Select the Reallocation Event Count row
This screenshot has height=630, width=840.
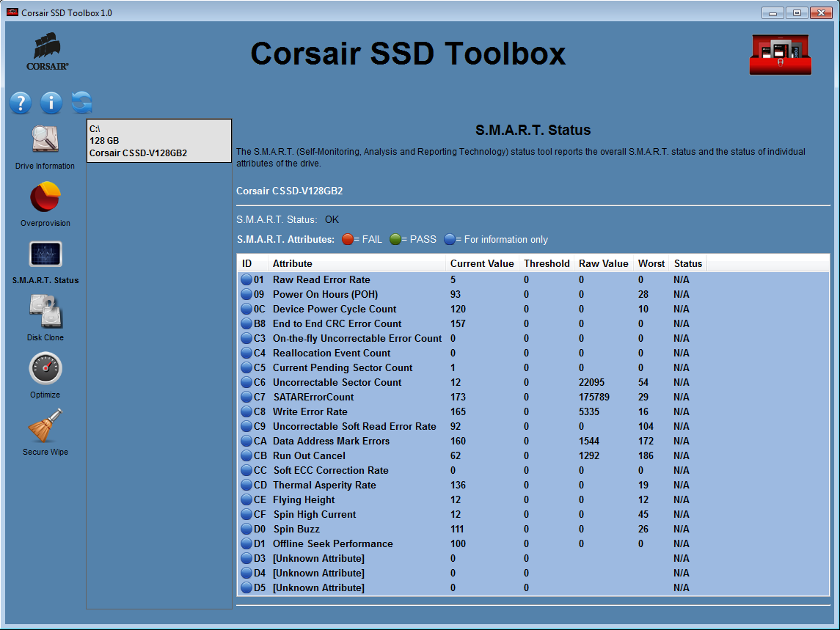[x=533, y=353]
